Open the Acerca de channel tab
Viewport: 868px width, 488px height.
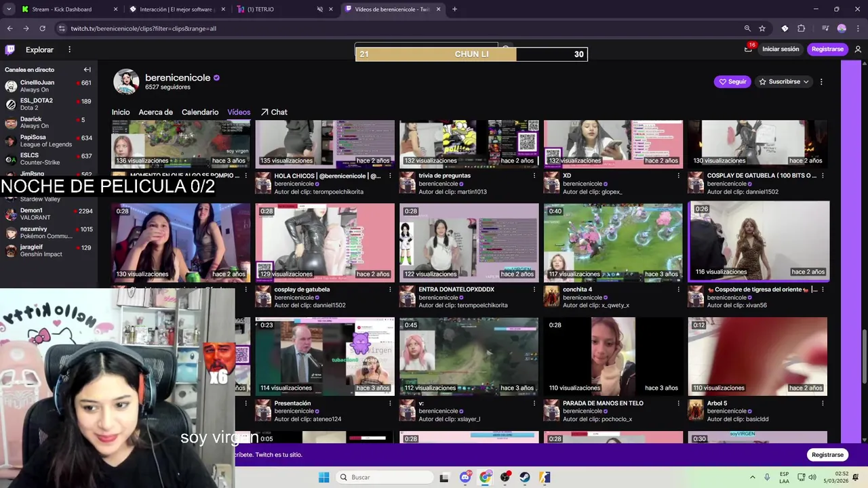pyautogui.click(x=156, y=112)
